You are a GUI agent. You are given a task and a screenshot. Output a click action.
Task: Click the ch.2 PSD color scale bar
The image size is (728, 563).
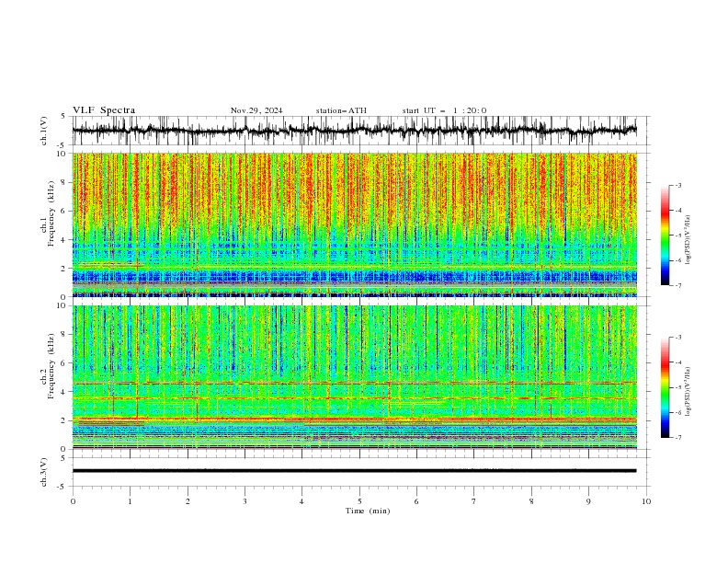(665, 387)
